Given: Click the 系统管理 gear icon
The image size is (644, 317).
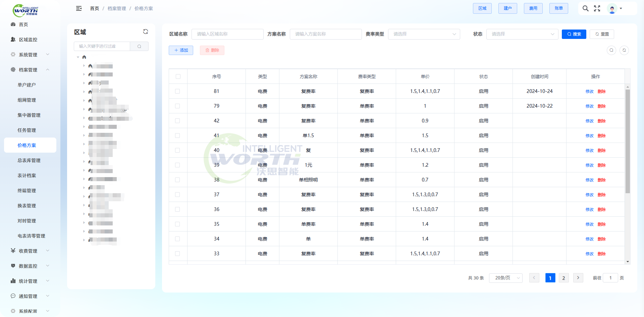Looking at the screenshot, I should click(x=13, y=55).
